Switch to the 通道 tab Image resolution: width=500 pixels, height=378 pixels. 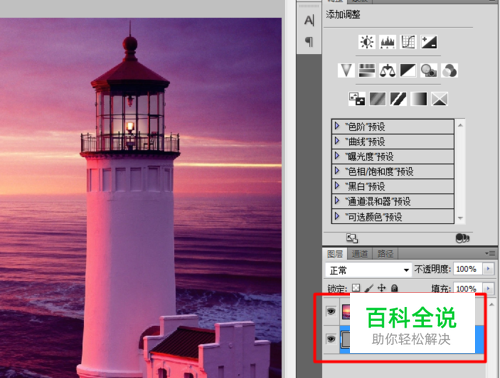coord(359,254)
